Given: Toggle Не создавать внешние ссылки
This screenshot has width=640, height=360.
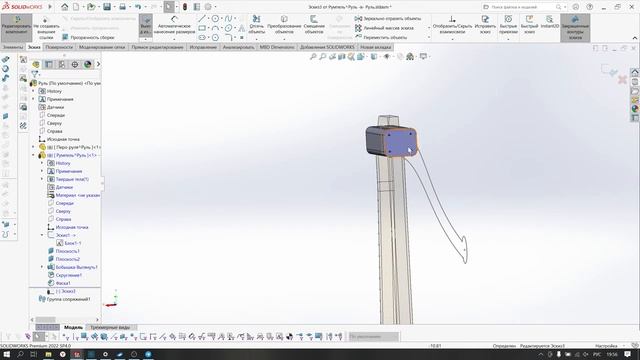Looking at the screenshot, I should click(46, 28).
